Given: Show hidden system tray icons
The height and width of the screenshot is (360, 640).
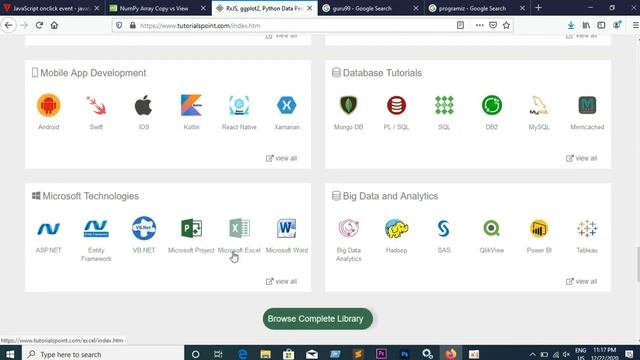Looking at the screenshot, I should pyautogui.click(x=532, y=354).
